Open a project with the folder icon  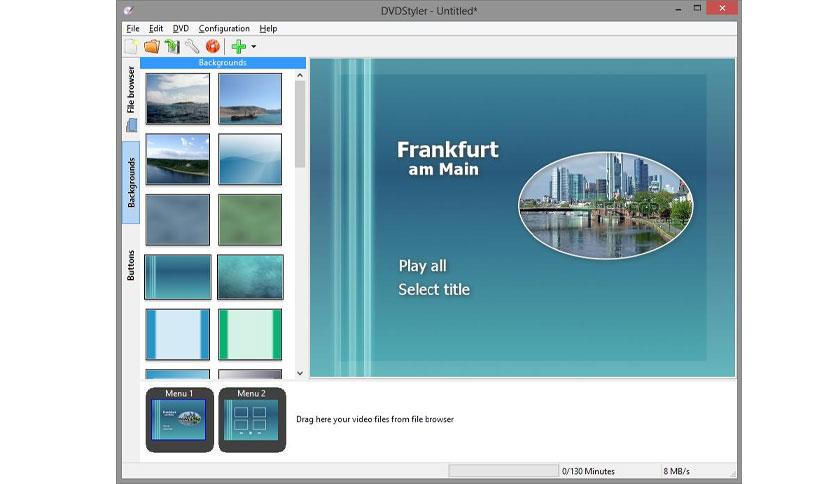coord(152,47)
